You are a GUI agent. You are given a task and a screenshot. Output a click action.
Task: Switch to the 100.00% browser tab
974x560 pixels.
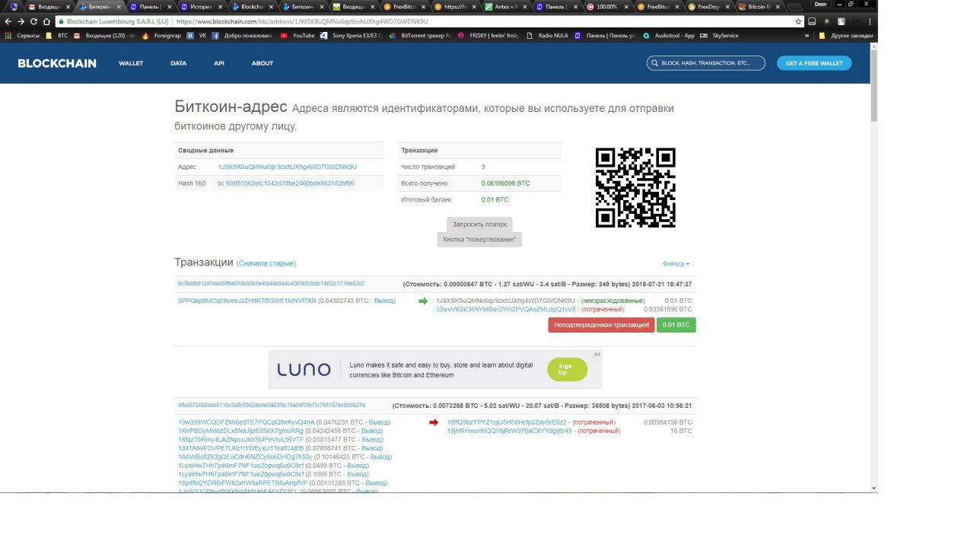(x=607, y=6)
